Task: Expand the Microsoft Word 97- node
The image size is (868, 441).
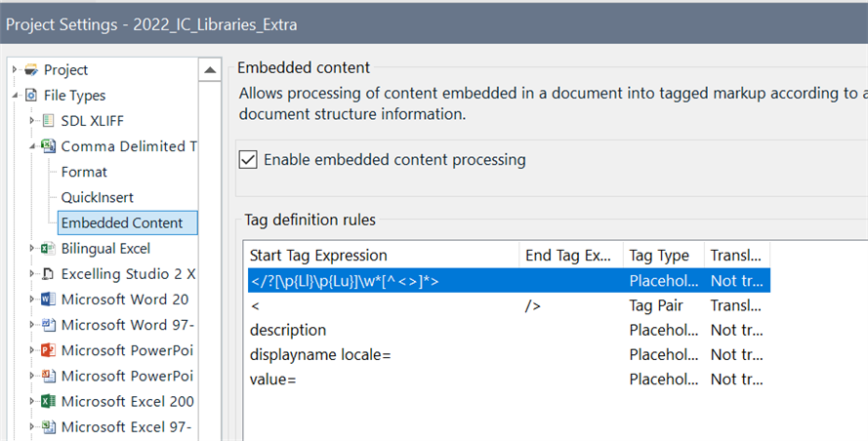Action: pyautogui.click(x=32, y=325)
